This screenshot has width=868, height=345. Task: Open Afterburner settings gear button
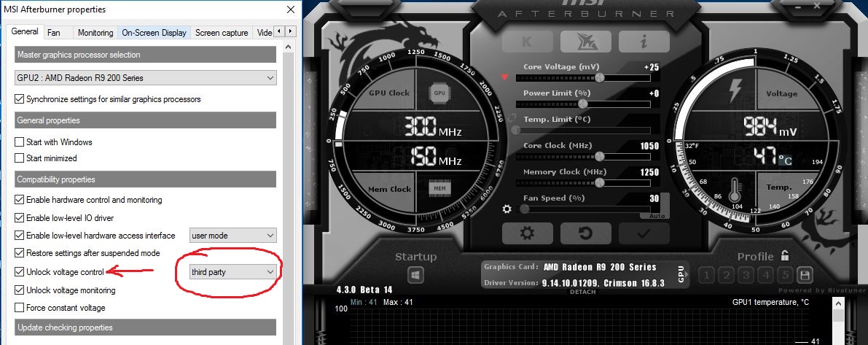(527, 233)
